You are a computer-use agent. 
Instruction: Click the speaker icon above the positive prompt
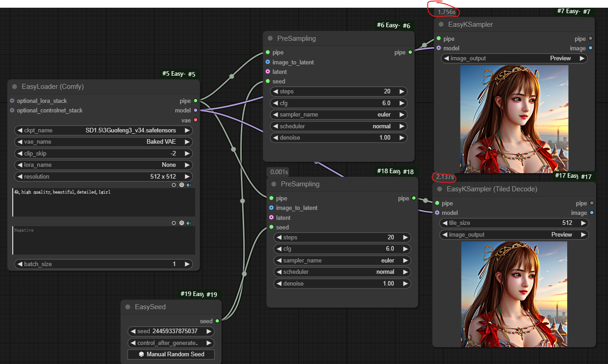coord(188,185)
